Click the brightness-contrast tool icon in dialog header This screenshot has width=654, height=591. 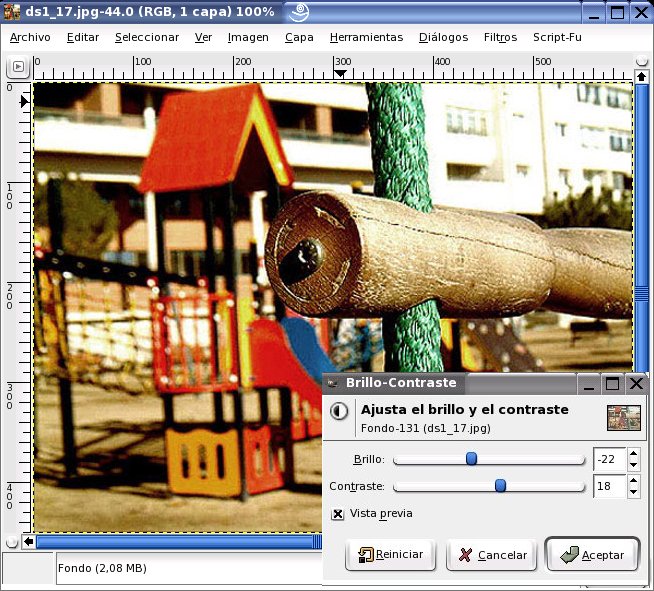[x=339, y=411]
